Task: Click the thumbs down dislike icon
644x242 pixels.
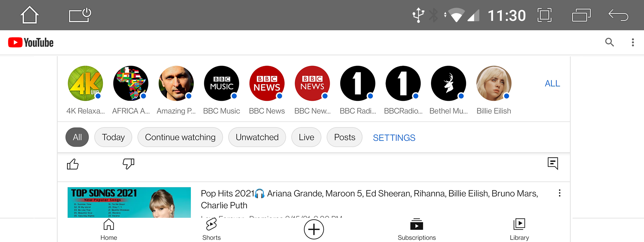Action: [128, 164]
